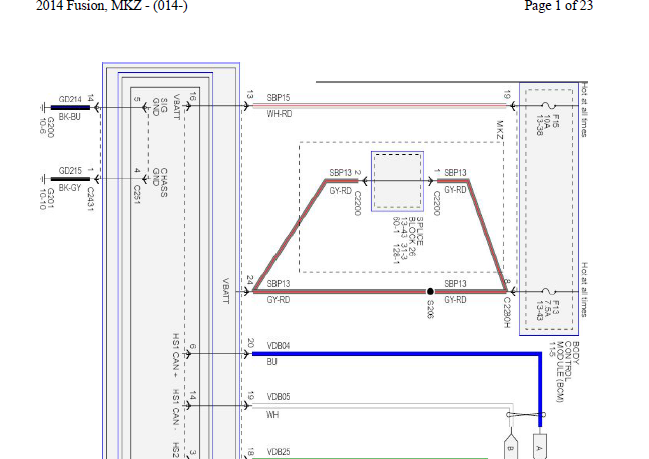
Task: Select the MKZ dashed-box label
Action: tap(499, 130)
